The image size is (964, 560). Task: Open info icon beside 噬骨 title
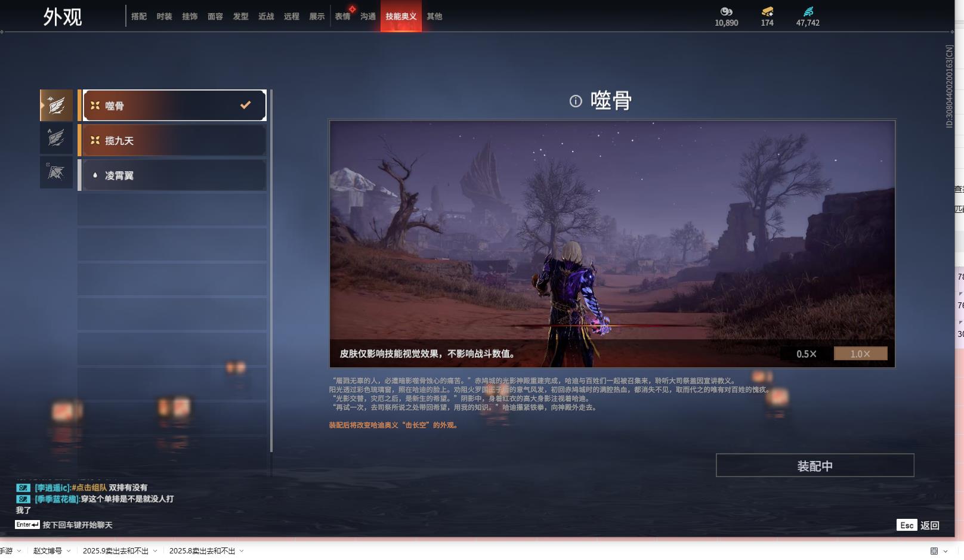coord(576,101)
